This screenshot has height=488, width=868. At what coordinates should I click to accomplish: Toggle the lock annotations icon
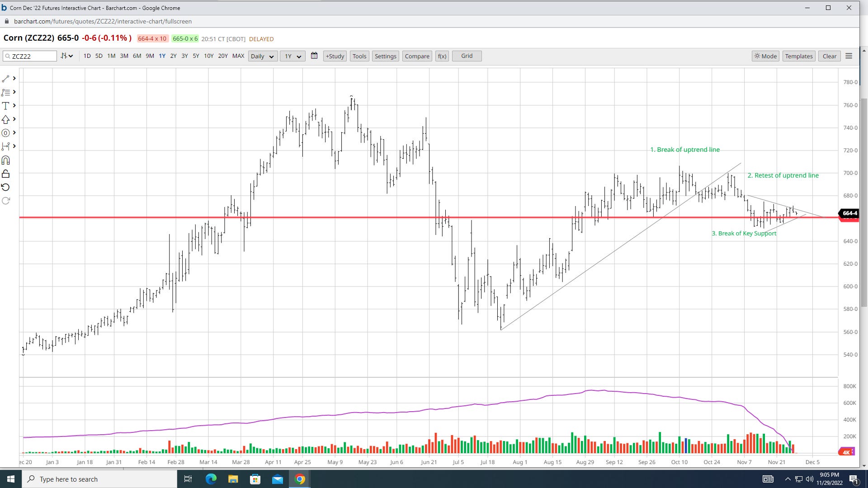[x=6, y=174]
